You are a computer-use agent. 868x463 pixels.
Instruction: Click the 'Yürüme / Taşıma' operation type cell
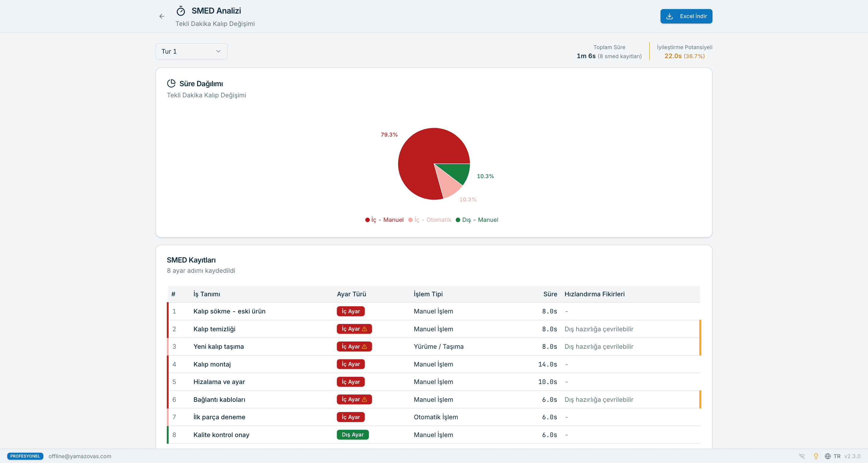pos(439,346)
